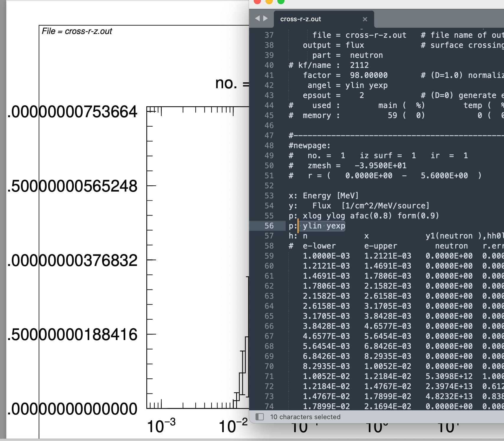Click 'angel = ylin yexp' on line 42
Screen dimensions: 504x441
point(348,85)
